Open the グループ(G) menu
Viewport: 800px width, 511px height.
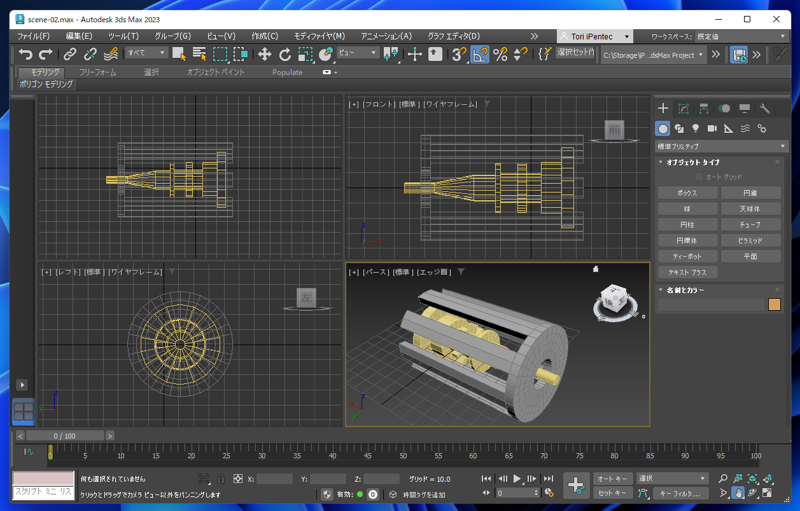pyautogui.click(x=173, y=36)
